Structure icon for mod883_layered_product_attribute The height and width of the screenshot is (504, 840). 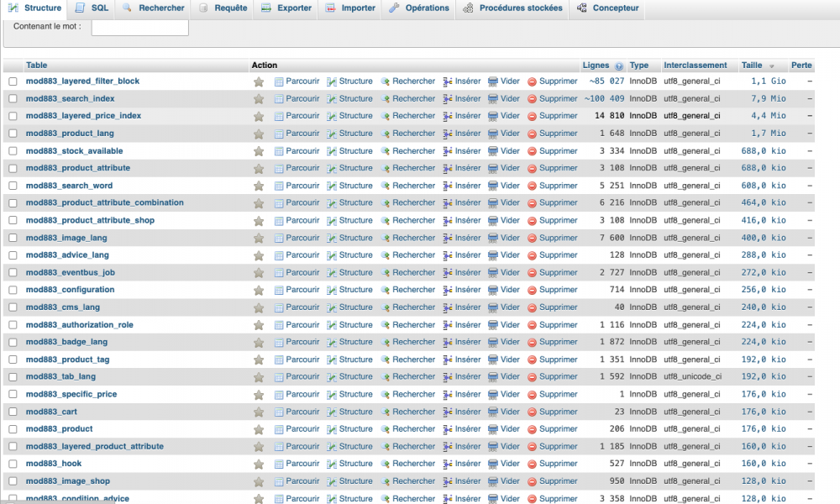[x=332, y=447]
